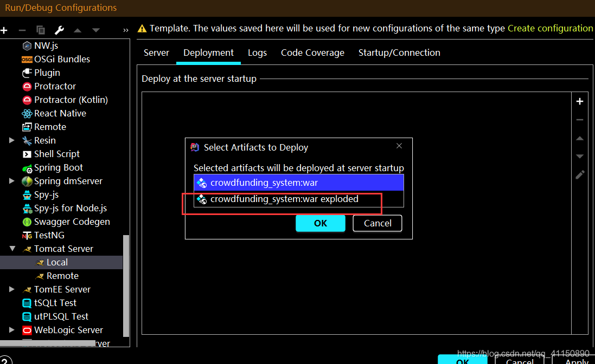
Task: Remove deployment item minus button
Action: coord(579,120)
